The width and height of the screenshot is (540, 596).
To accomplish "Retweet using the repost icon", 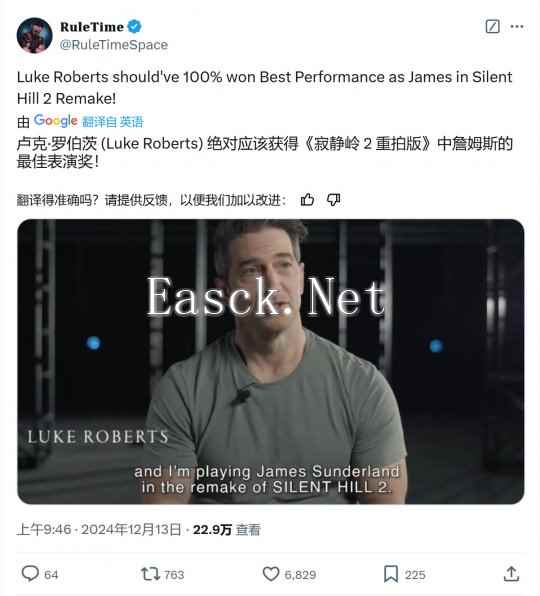I will (x=150, y=574).
